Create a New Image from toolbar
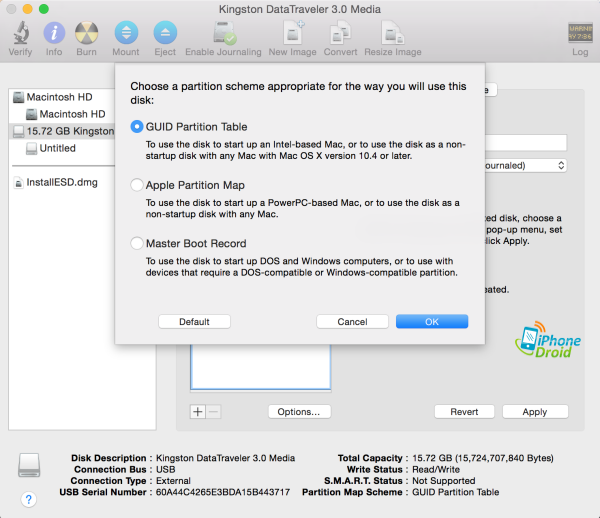 tap(293, 33)
